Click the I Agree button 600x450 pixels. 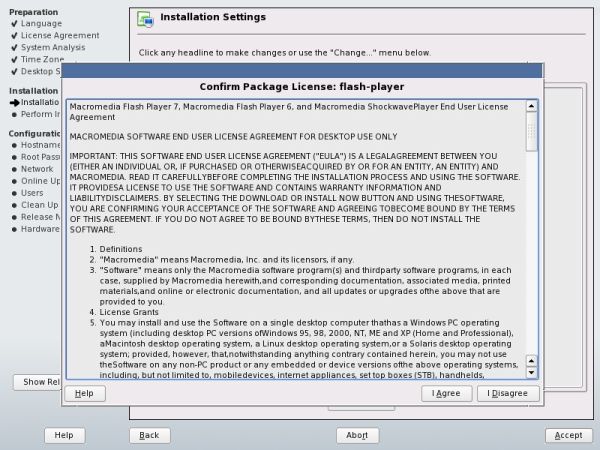pyautogui.click(x=447, y=393)
